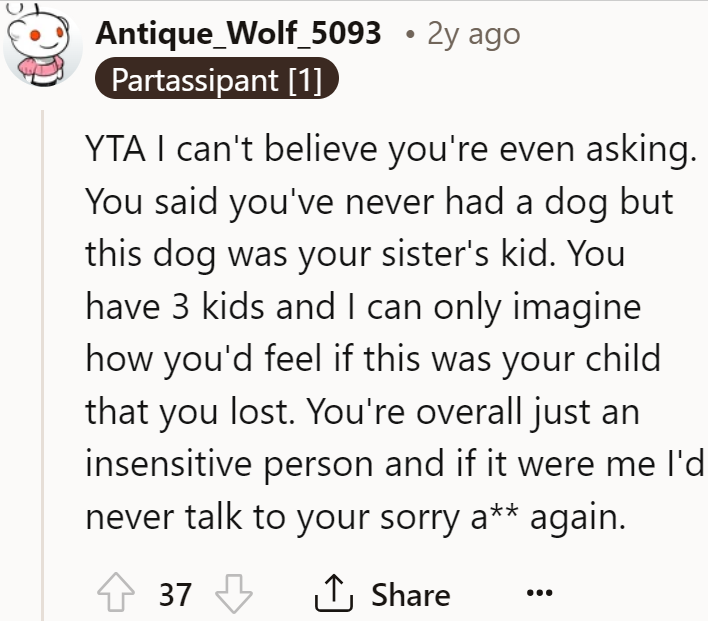Click the line about 3 kids

coord(363,307)
